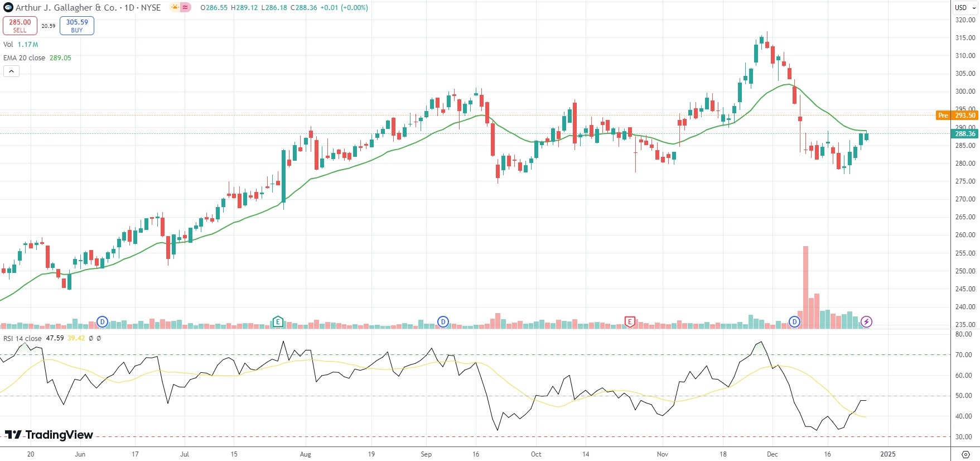Click the pink wavy-lines icon beside the symbol

(186, 8)
